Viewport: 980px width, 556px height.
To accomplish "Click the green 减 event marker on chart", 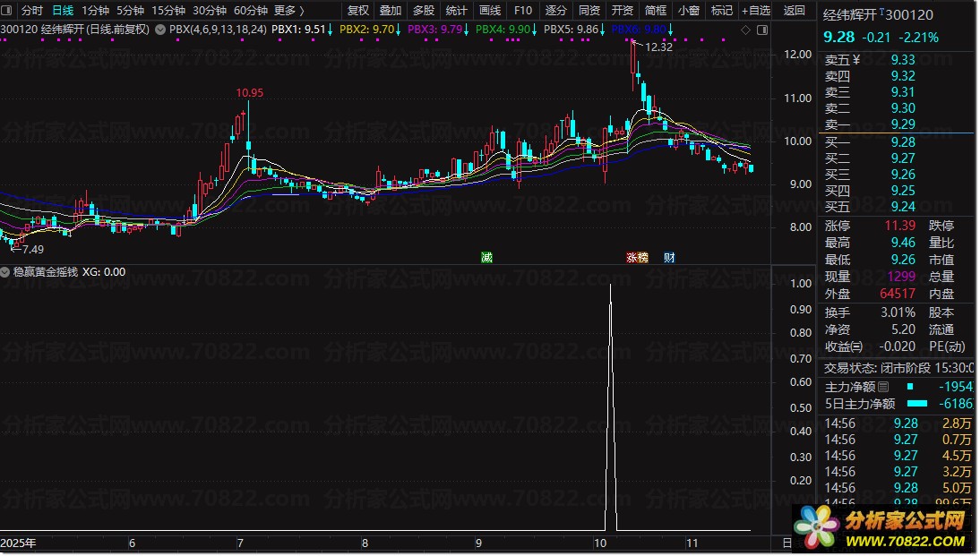I will point(486,257).
